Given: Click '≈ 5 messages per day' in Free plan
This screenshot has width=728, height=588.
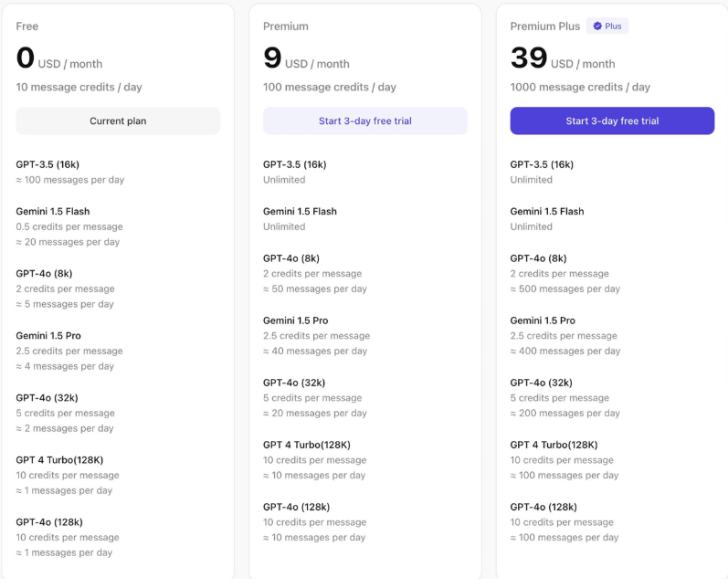Looking at the screenshot, I should (x=65, y=304).
